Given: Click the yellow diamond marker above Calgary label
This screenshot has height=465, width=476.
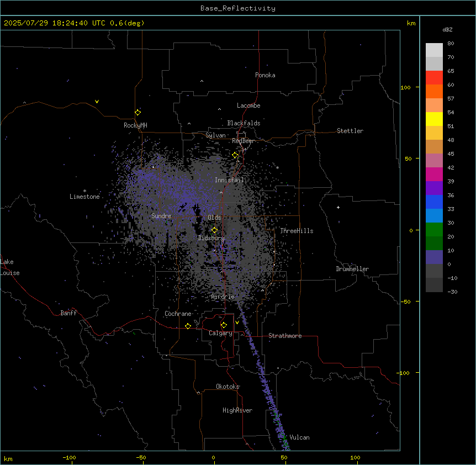Looking at the screenshot, I should [x=224, y=325].
